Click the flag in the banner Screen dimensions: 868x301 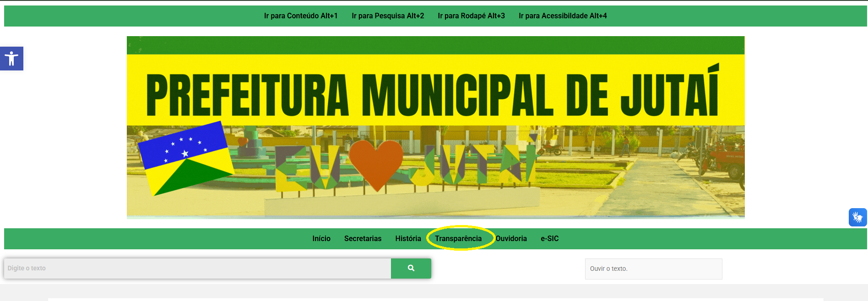185,158
